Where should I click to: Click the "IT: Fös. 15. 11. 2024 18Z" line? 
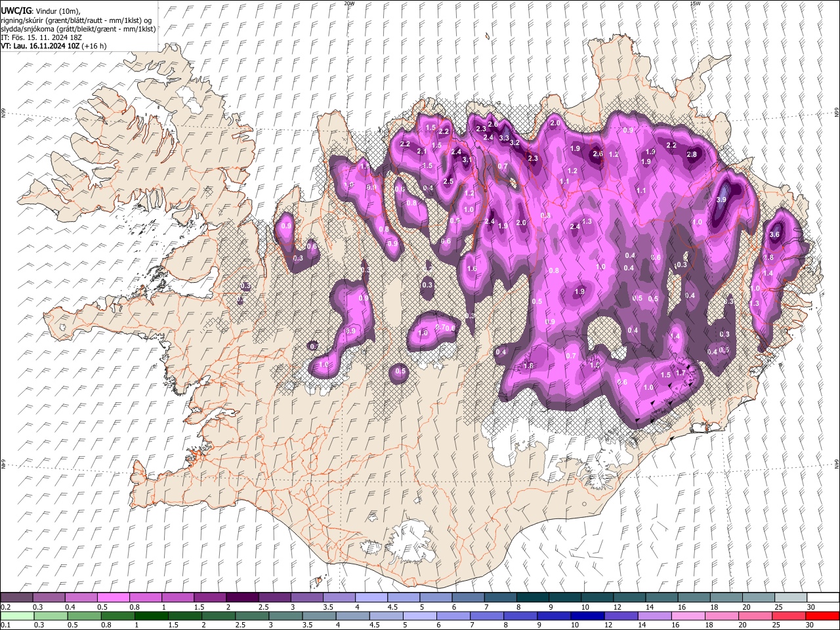click(x=41, y=37)
